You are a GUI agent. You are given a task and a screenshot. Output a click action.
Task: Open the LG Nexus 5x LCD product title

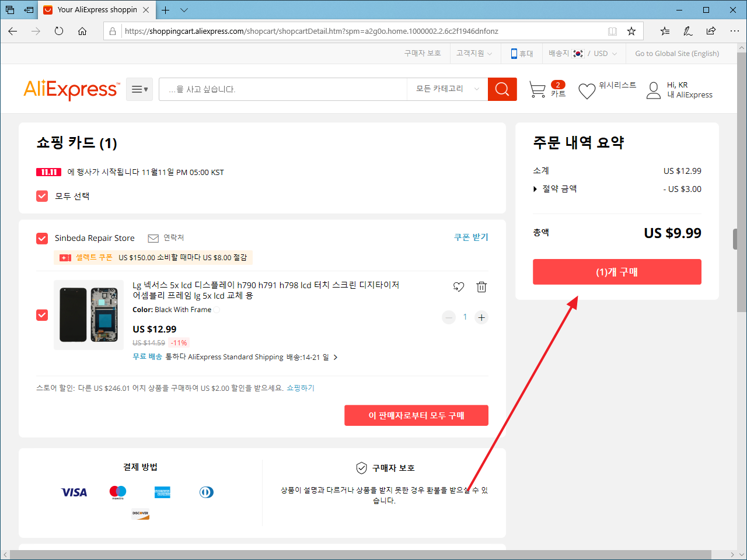266,290
